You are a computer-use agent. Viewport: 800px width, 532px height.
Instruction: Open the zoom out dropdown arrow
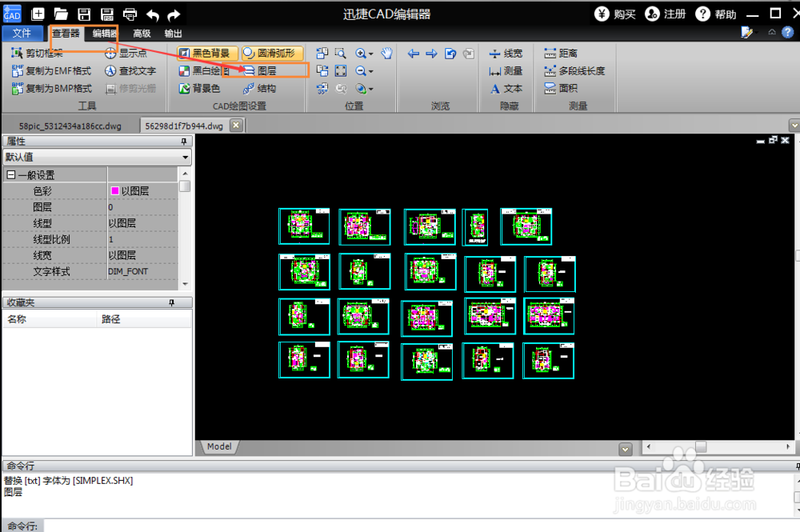click(x=371, y=71)
